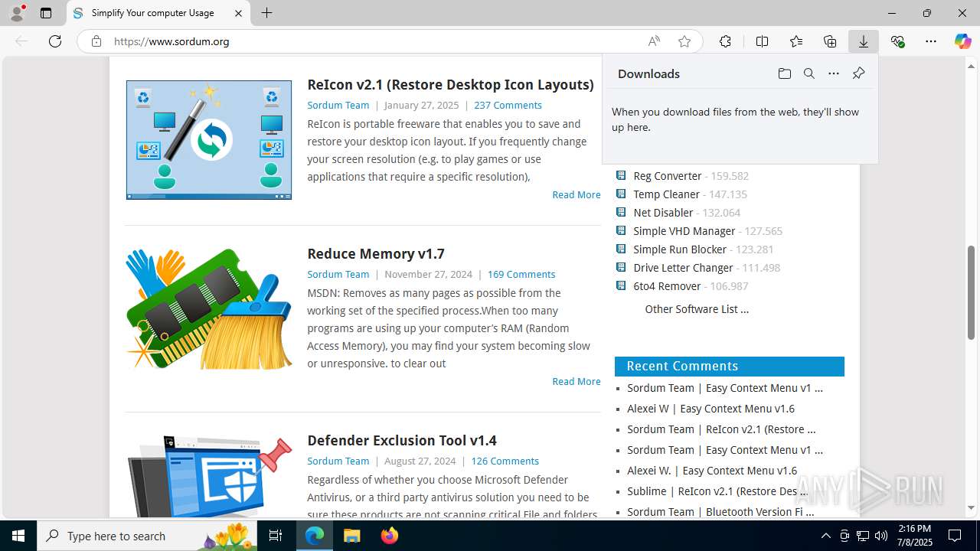
Task: Click Read More under ReIcon article
Action: pos(577,194)
